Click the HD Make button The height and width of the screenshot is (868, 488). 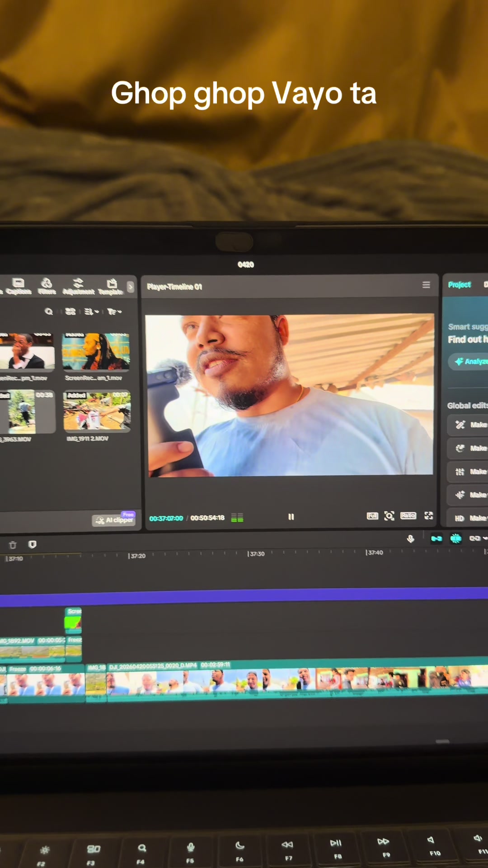click(468, 518)
